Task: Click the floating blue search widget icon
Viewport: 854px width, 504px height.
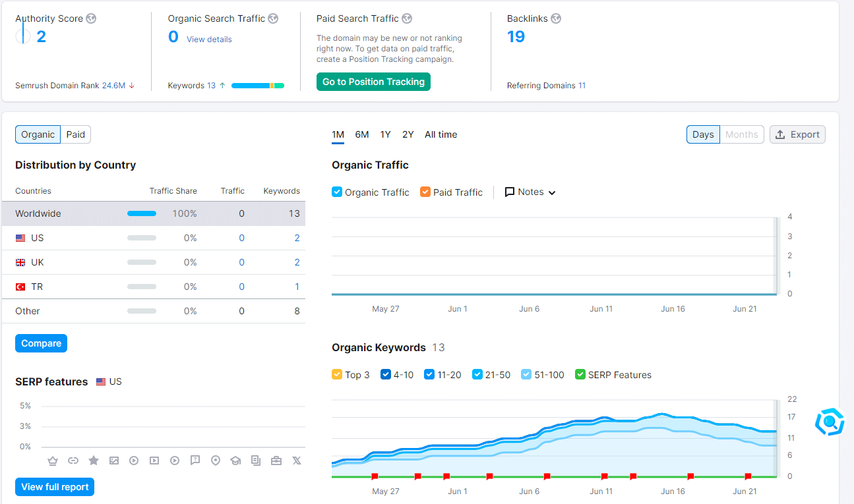Action: [x=830, y=422]
